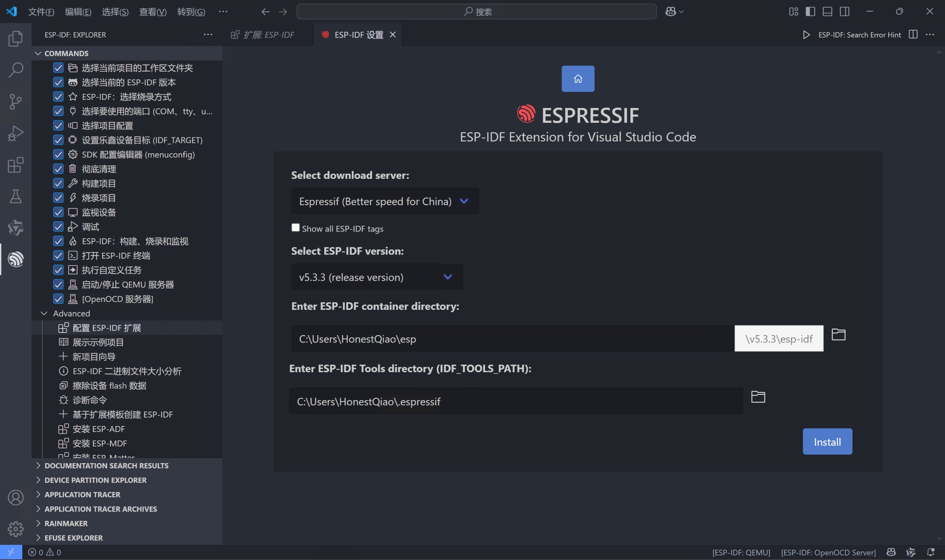The height and width of the screenshot is (560, 945).
Task: Go forward navigation arrow
Action: (x=283, y=12)
